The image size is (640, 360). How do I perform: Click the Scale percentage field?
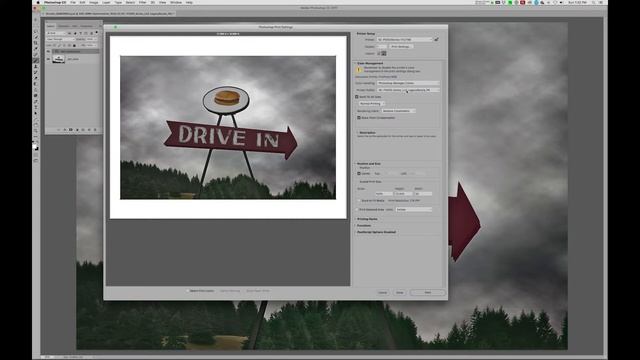coord(384,194)
